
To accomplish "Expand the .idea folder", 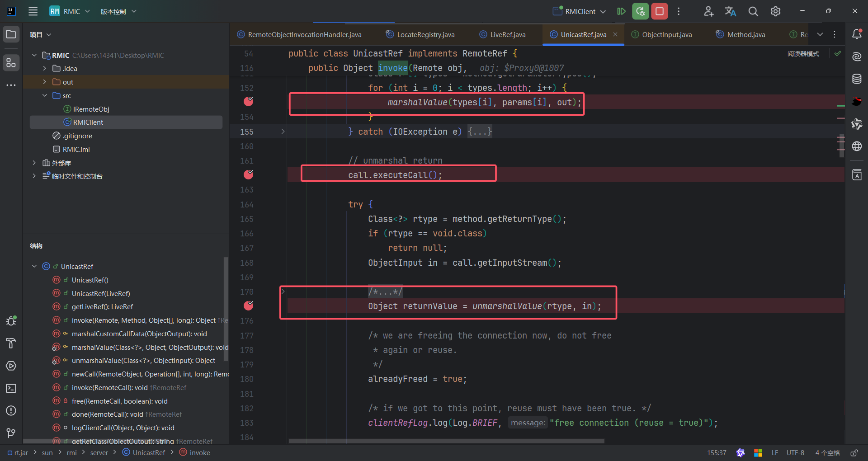I will (x=44, y=68).
